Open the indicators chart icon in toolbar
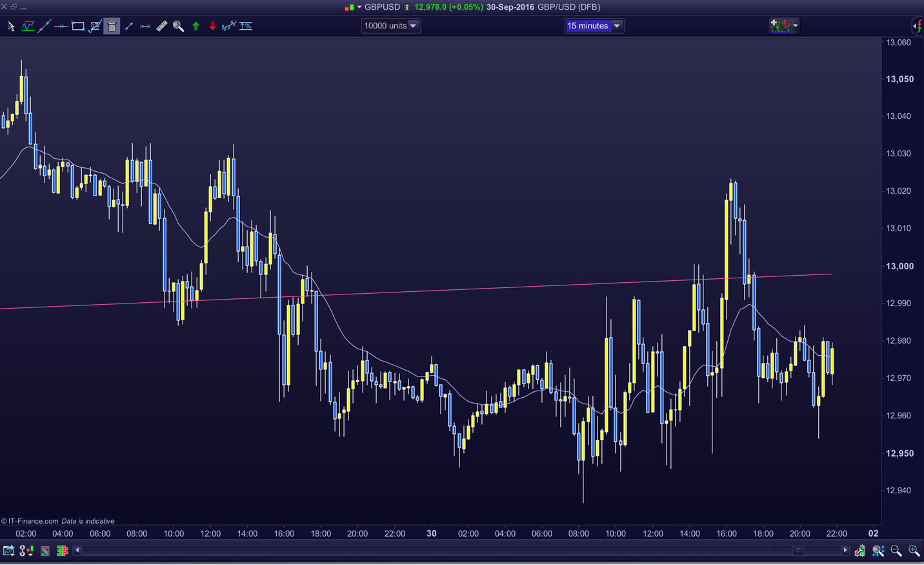 click(28, 26)
